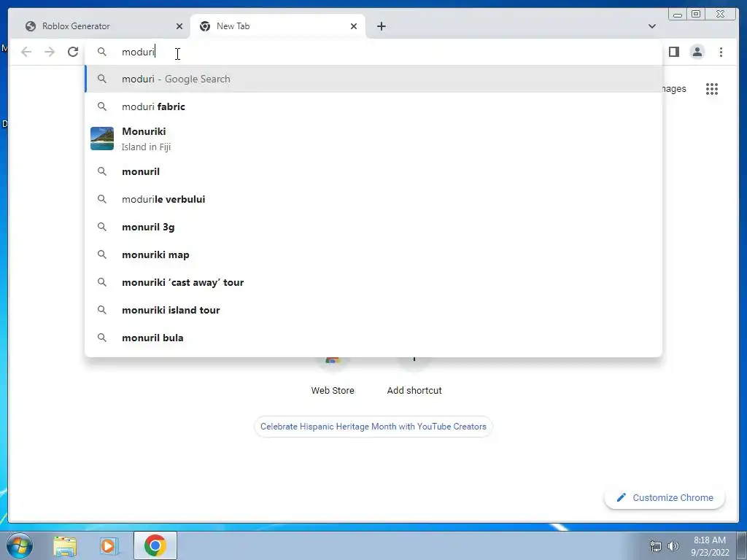Select "monuriki 'cast away' tour" suggestion
This screenshot has width=747, height=560.
coord(373,282)
